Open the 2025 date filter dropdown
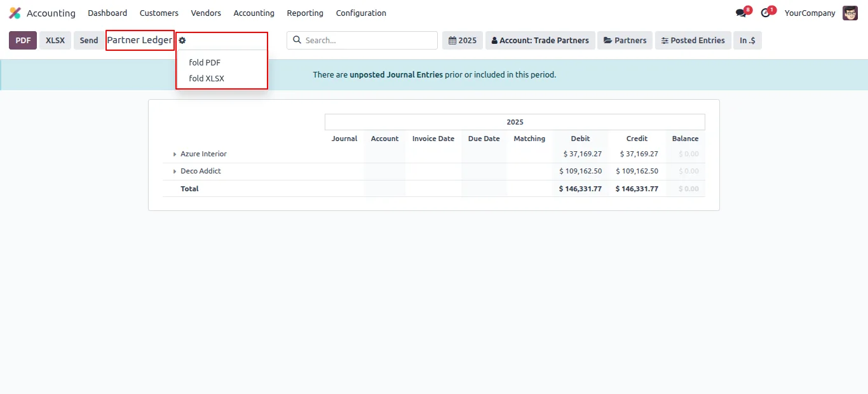The image size is (868, 394). click(463, 40)
